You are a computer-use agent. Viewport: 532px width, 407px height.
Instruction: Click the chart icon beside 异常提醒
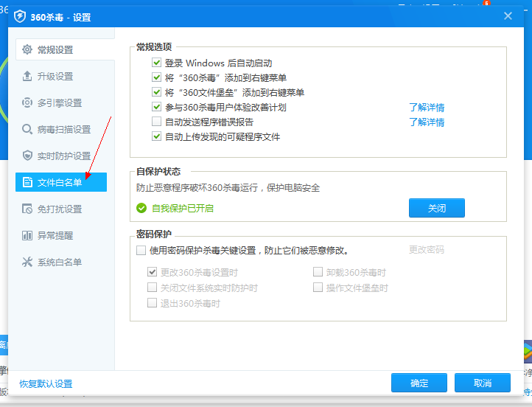[x=27, y=235]
